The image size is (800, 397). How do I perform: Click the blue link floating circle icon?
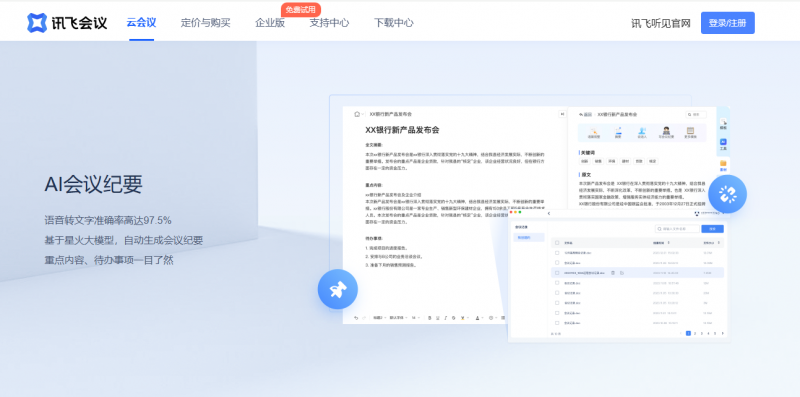click(x=727, y=194)
